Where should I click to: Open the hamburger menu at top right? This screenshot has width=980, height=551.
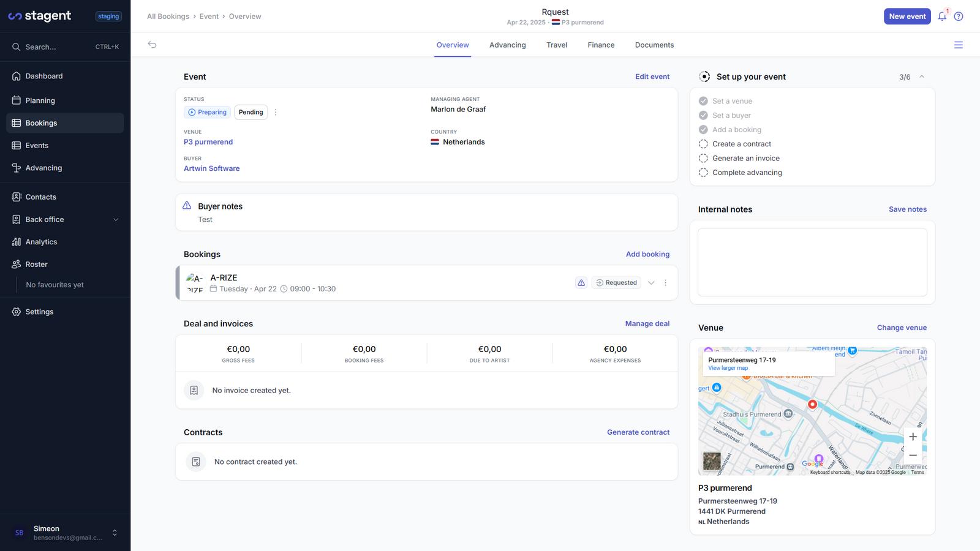pyautogui.click(x=959, y=45)
